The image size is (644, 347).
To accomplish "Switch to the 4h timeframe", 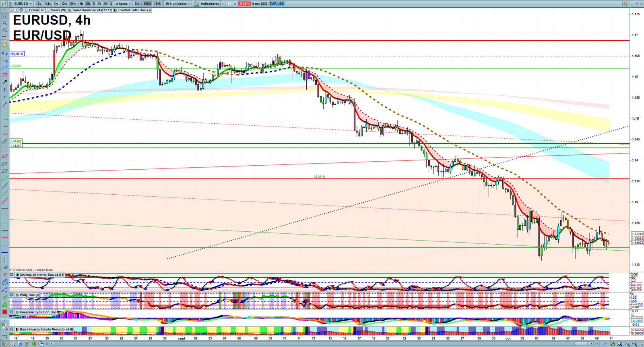I will click(88, 4).
